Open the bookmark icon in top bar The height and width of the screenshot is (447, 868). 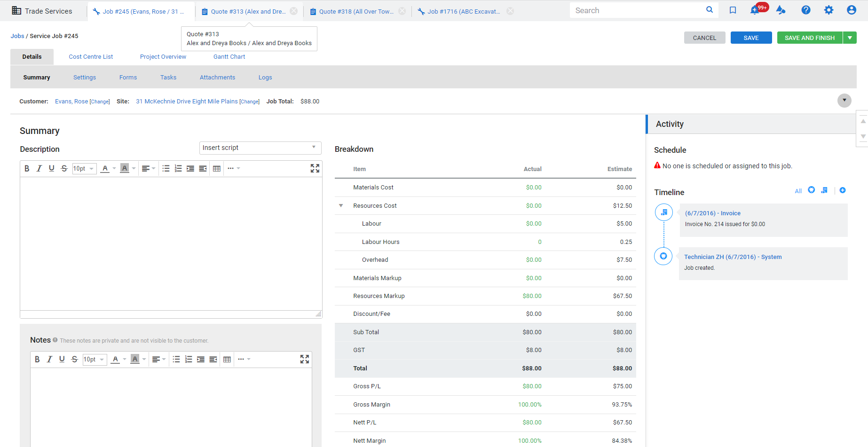coord(733,10)
